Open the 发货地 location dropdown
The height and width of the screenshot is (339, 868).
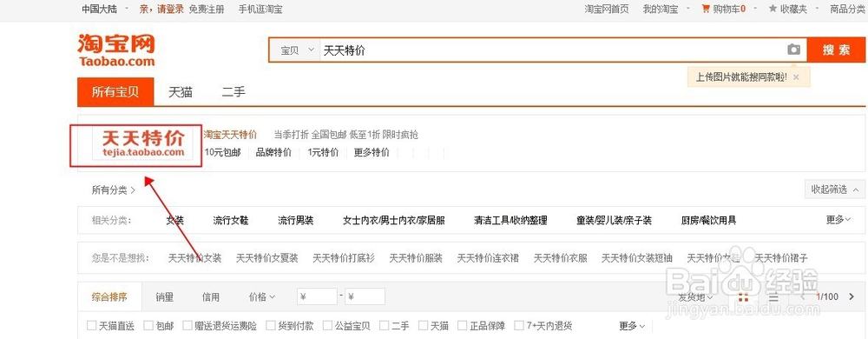point(696,297)
